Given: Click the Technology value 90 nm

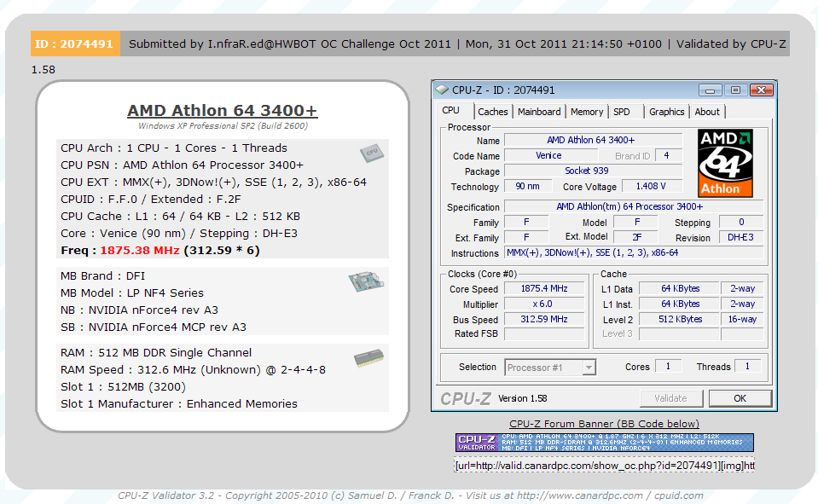Looking at the screenshot, I should (x=529, y=186).
